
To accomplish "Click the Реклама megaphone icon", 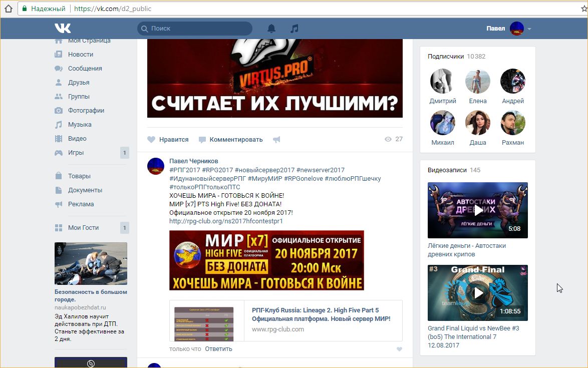I will 59,204.
